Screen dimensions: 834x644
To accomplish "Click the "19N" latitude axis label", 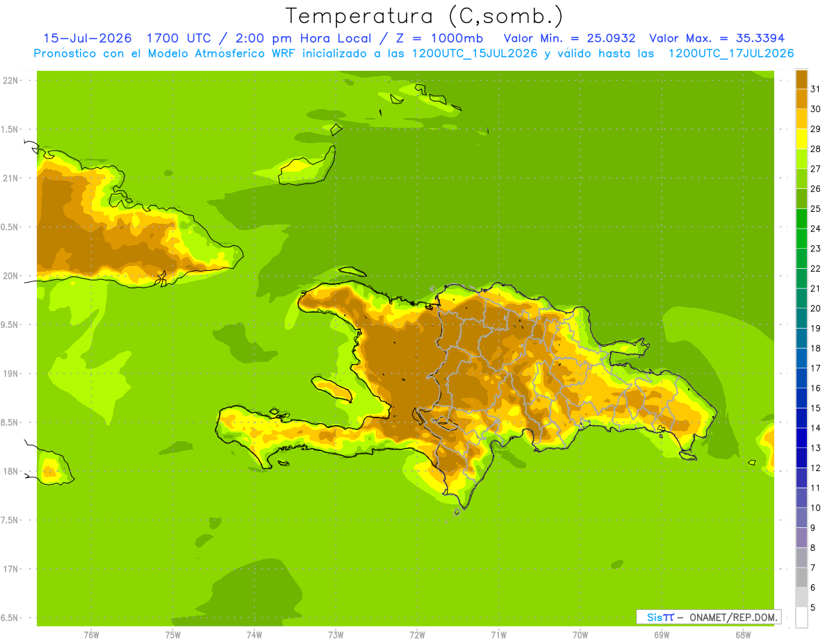I will tap(11, 374).
